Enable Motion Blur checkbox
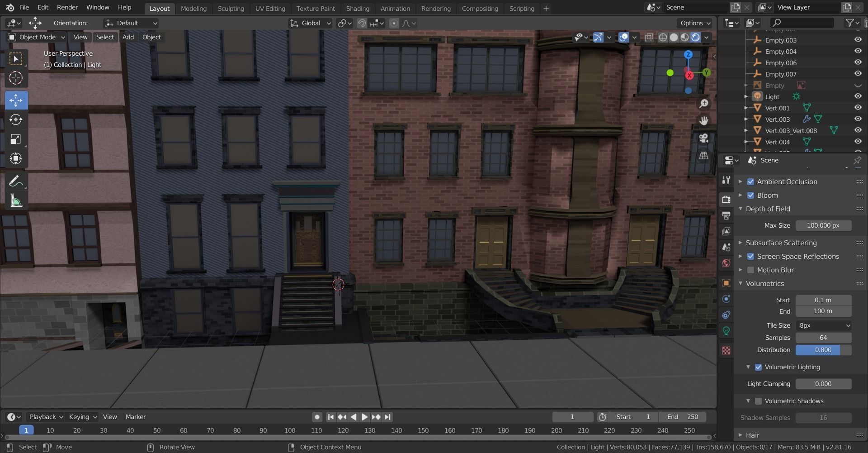This screenshot has width=868, height=453. (x=750, y=270)
